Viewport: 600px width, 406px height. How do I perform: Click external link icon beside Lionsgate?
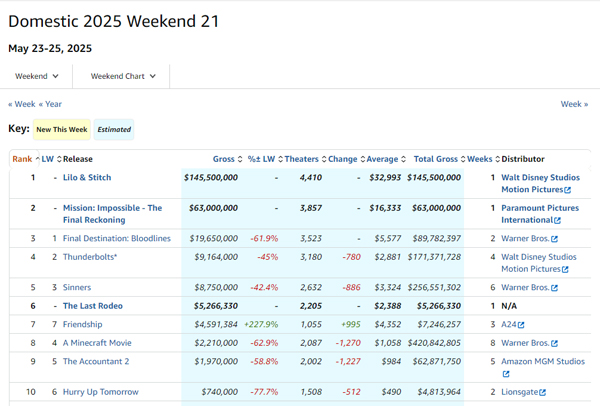click(542, 392)
